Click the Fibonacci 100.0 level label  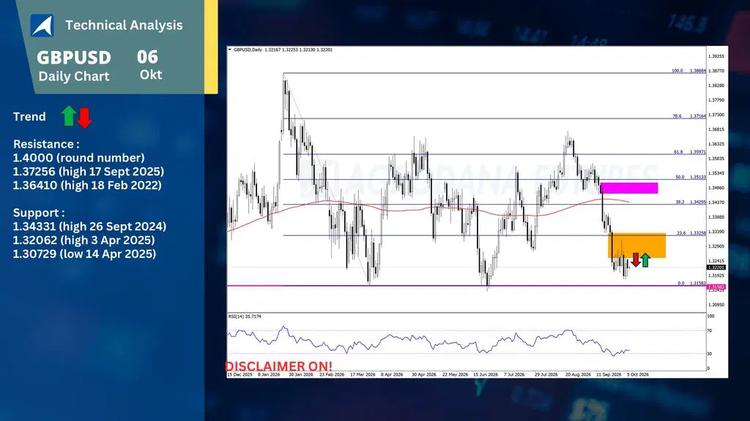coord(677,71)
